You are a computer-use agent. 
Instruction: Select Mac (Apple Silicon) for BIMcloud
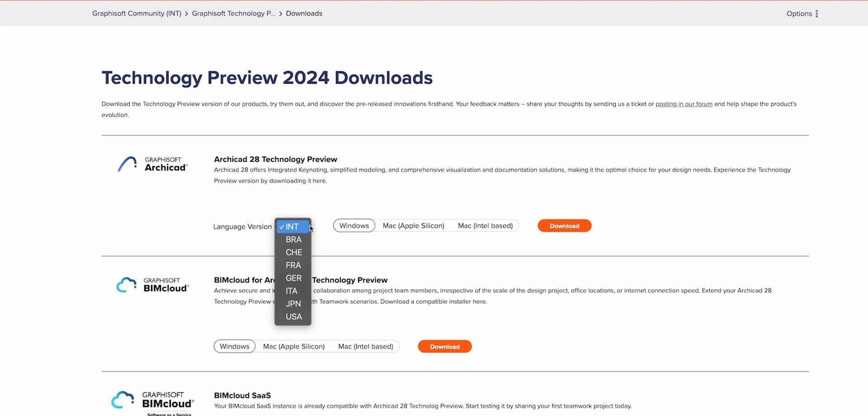pyautogui.click(x=294, y=346)
